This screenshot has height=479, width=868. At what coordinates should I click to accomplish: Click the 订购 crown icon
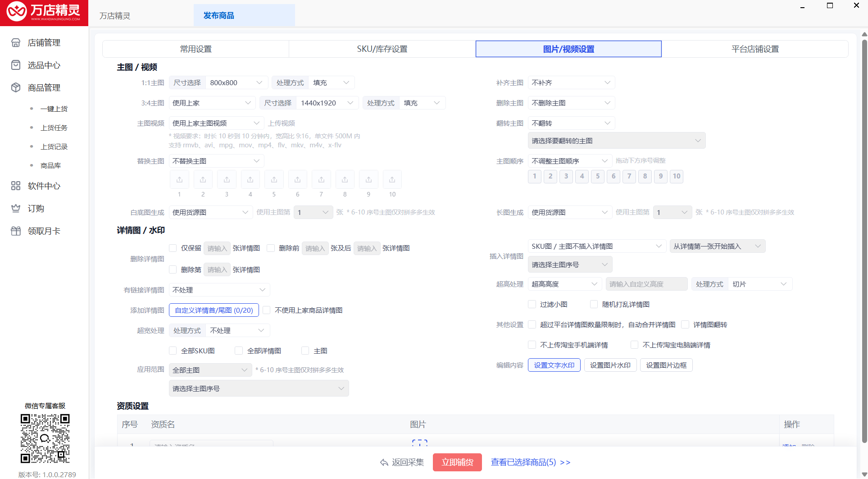click(x=16, y=208)
